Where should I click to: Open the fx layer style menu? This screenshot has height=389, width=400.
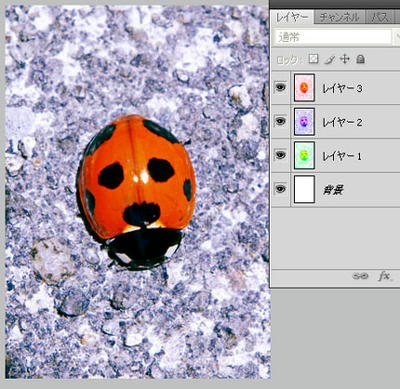pyautogui.click(x=384, y=276)
